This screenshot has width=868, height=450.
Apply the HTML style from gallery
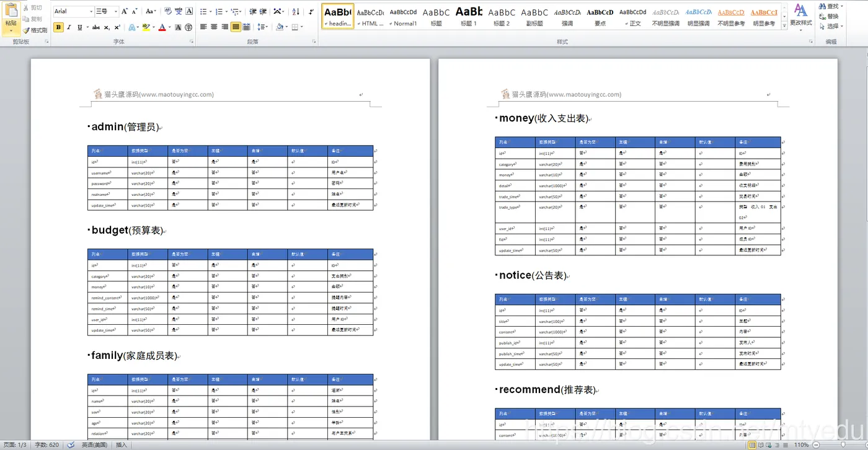coord(371,16)
